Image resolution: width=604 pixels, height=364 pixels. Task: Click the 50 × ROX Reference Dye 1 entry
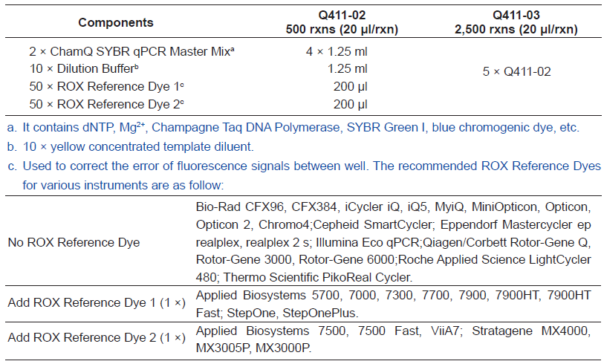[x=106, y=86]
